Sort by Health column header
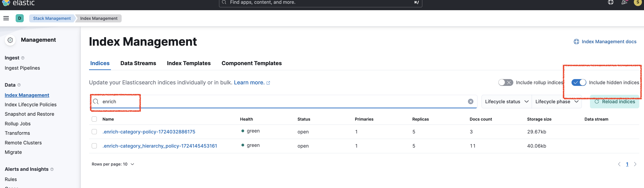Viewport: 644px width, 188px height. pyautogui.click(x=246, y=119)
